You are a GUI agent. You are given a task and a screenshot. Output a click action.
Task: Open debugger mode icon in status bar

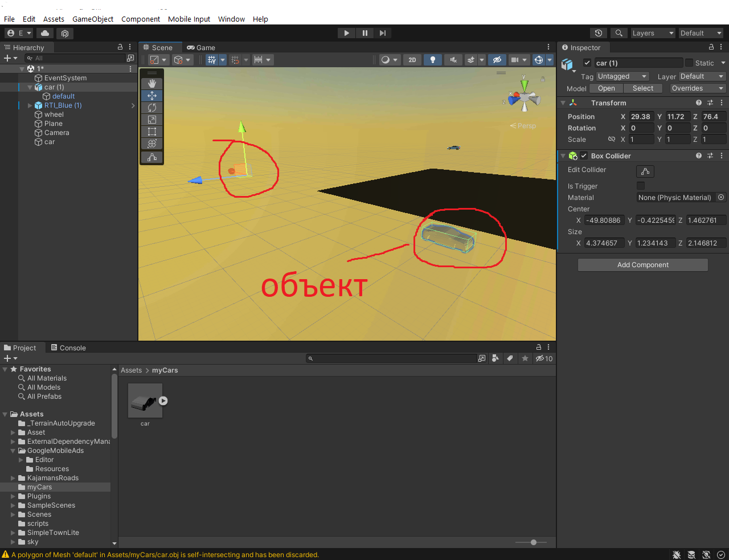tap(677, 554)
